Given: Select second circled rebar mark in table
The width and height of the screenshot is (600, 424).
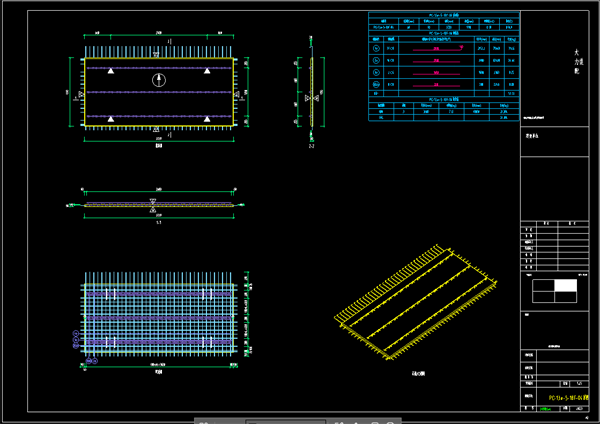Looking at the screenshot, I should coord(376,60).
